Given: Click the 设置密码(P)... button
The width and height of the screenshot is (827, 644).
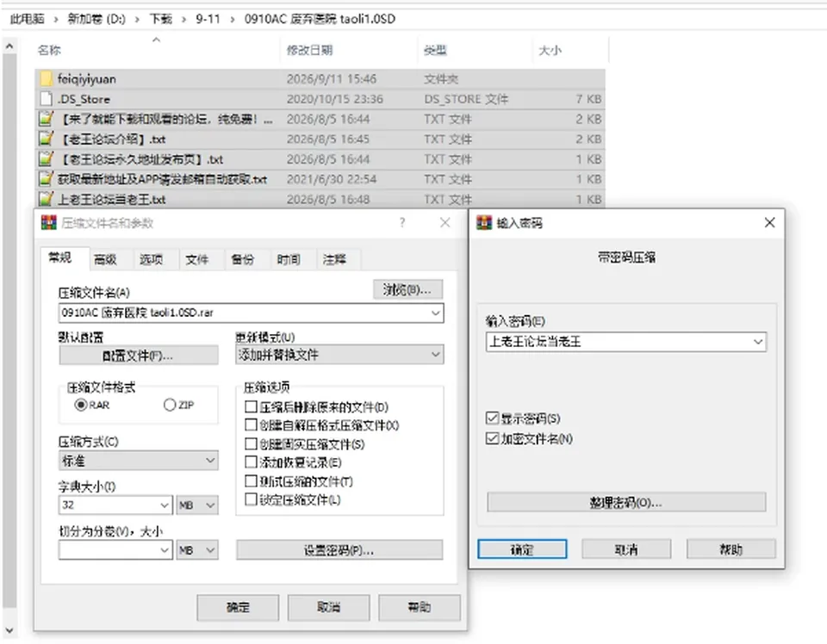Looking at the screenshot, I should point(339,550).
